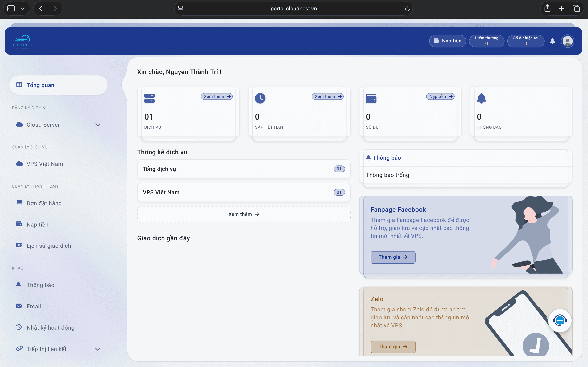Image resolution: width=588 pixels, height=367 pixels.
Task: Click the Thông báo trống message
Action: click(388, 175)
